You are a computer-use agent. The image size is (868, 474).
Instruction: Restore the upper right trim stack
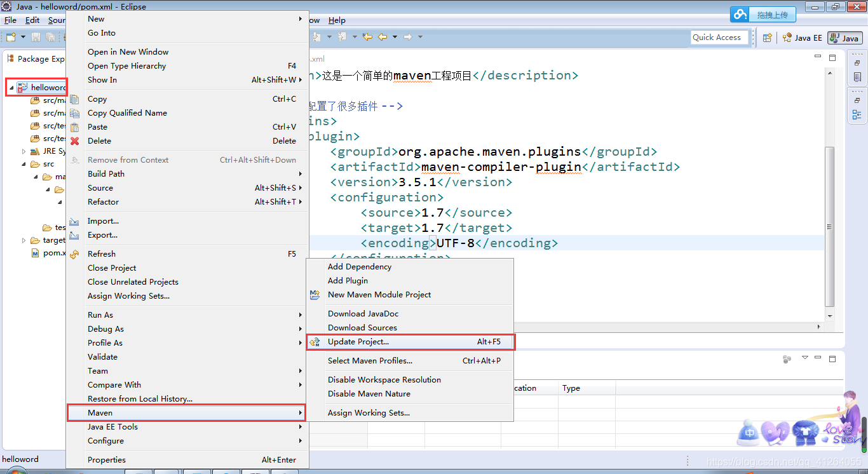[x=857, y=62]
